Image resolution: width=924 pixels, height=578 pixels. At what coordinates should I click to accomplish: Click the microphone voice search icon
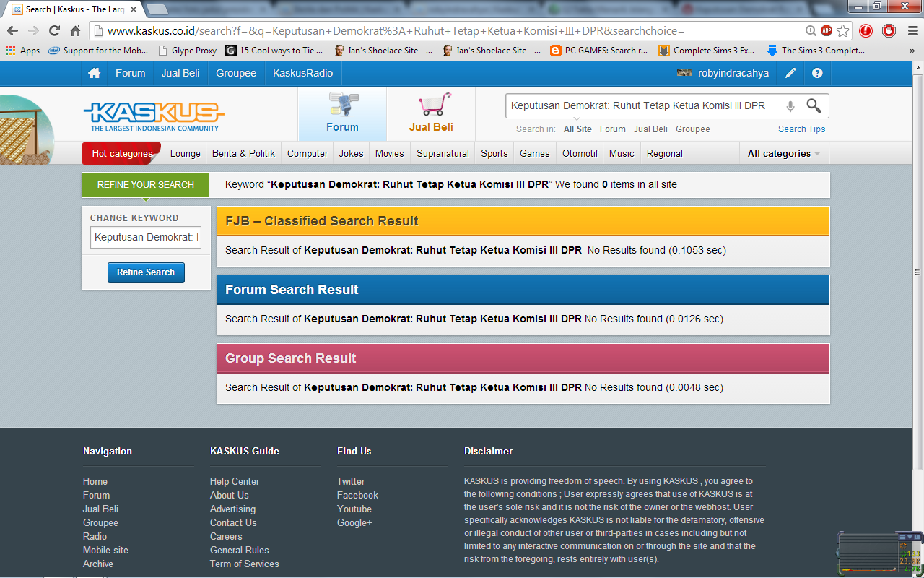[790, 106]
